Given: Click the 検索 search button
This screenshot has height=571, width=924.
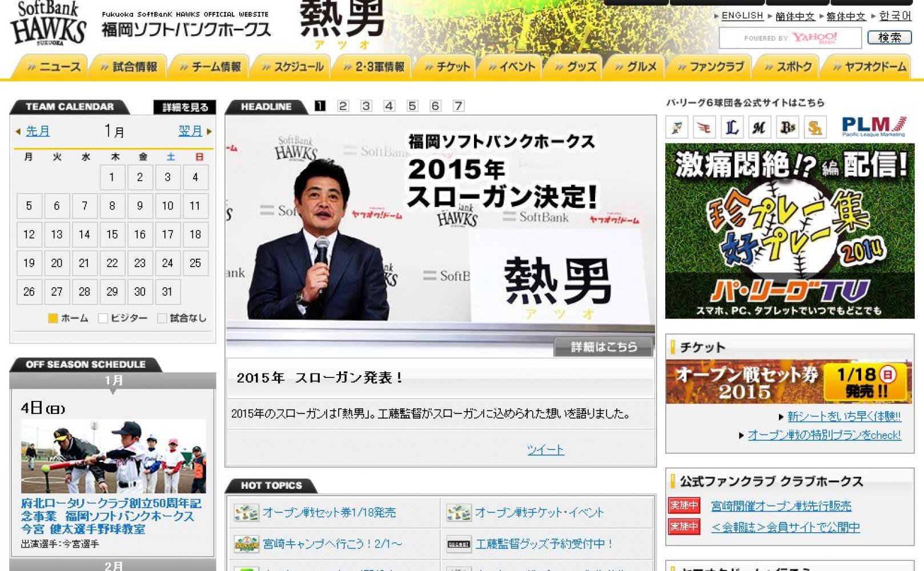Looking at the screenshot, I should (889, 38).
